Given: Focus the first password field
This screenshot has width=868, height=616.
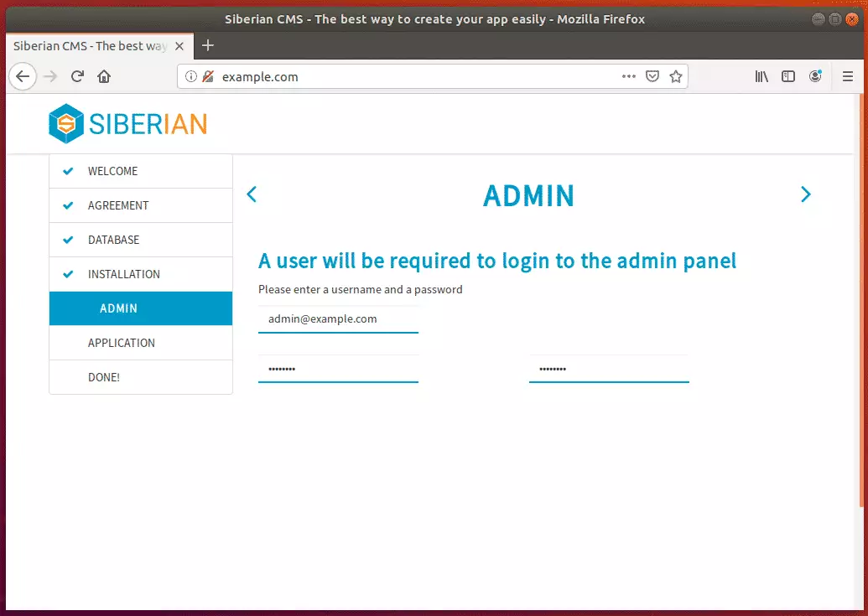Looking at the screenshot, I should [x=338, y=369].
